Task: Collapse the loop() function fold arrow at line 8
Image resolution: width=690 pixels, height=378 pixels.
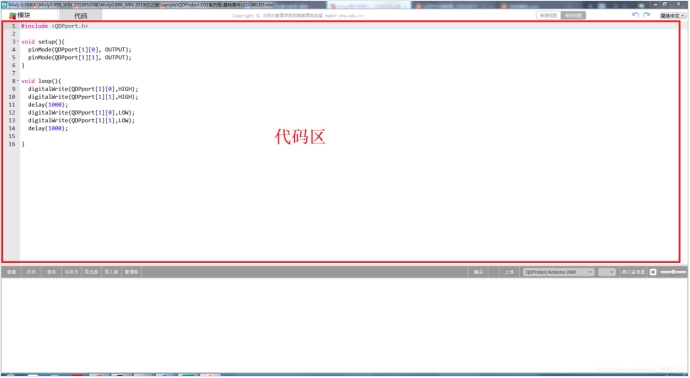Action: tap(18, 81)
